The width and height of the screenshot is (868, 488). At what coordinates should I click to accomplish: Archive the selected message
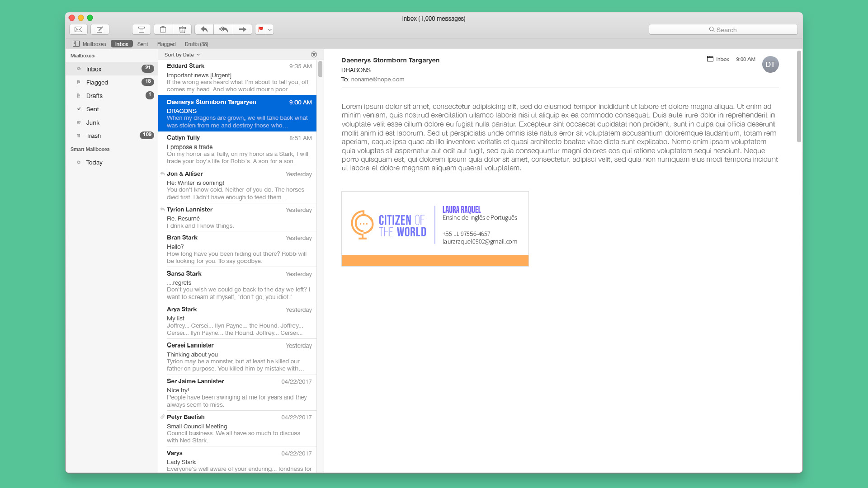142,29
